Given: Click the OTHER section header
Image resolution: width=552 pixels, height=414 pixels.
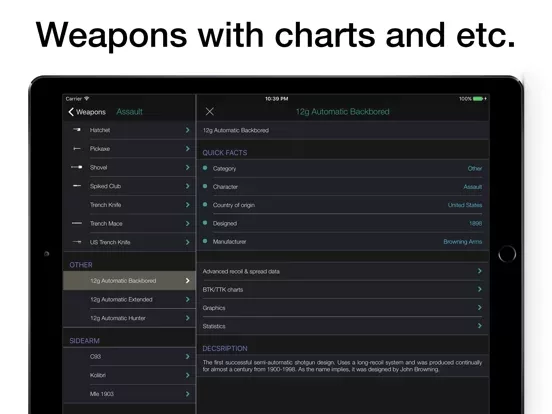Looking at the screenshot, I should point(81,265).
